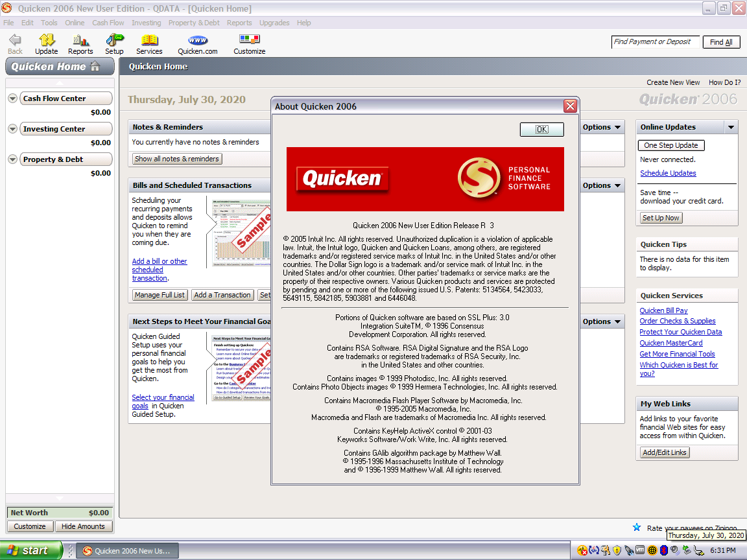Click the rocket tray icon

pyautogui.click(x=629, y=550)
